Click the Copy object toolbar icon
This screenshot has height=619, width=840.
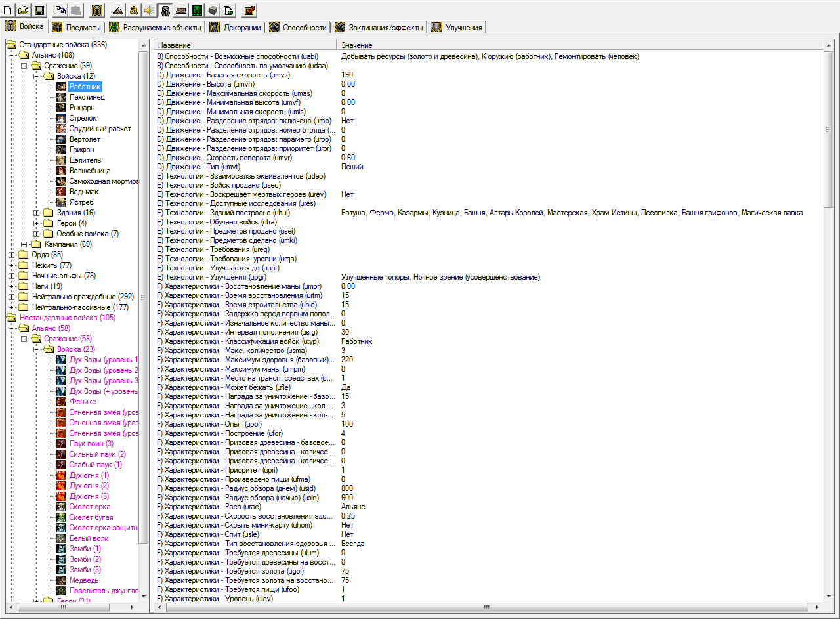[60, 10]
